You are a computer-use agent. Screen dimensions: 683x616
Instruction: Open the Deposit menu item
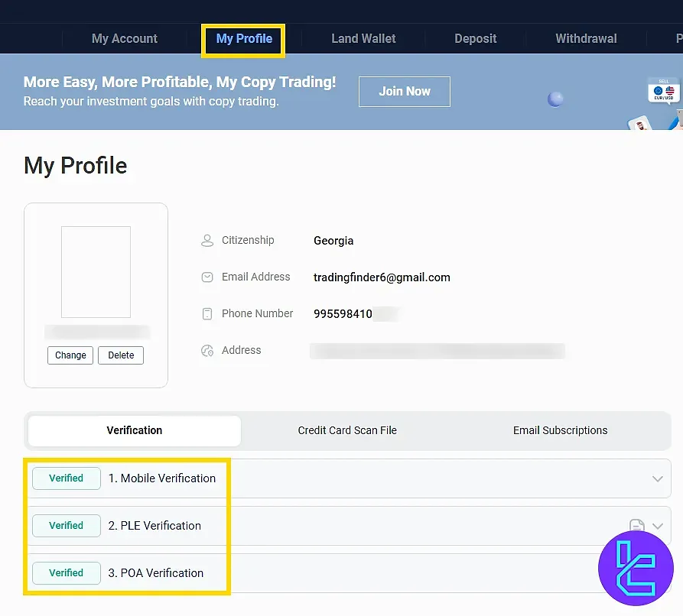475,38
